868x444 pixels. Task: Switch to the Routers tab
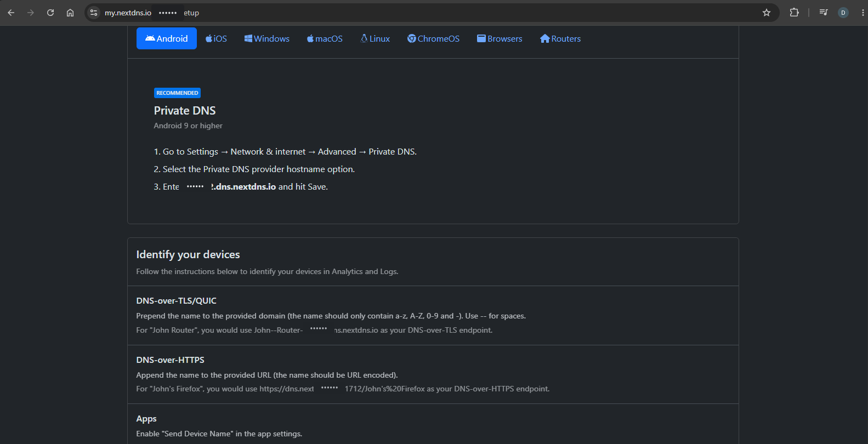(x=560, y=38)
